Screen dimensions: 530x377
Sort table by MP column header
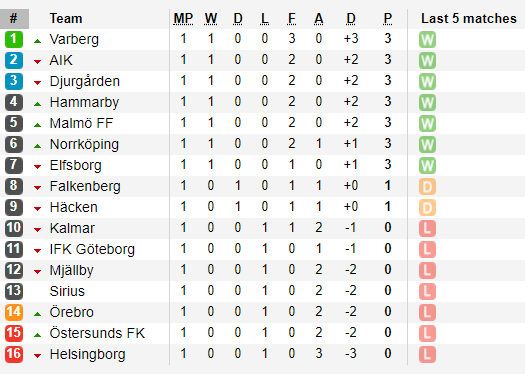(x=183, y=19)
